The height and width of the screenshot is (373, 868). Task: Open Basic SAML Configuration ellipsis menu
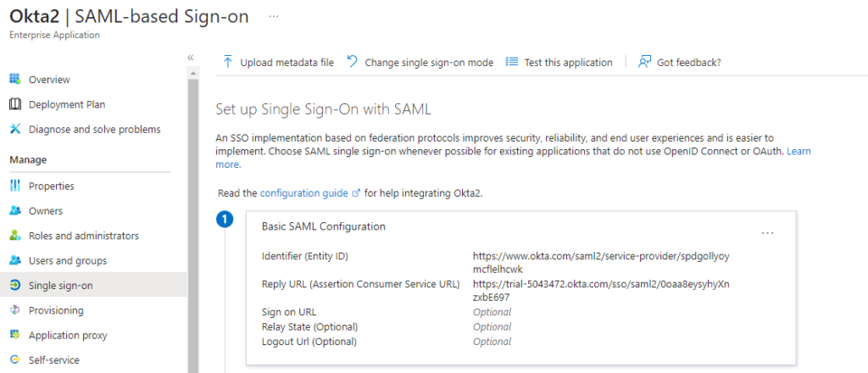coord(767,233)
